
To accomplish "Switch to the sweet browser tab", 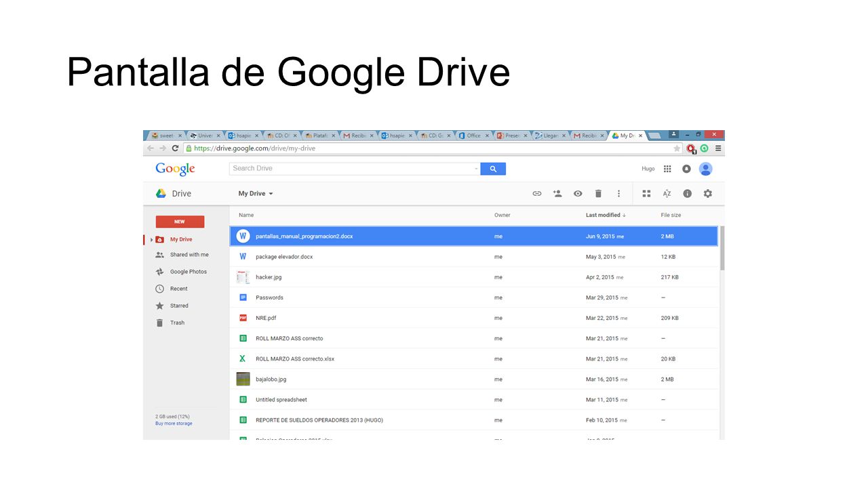I will (x=166, y=136).
